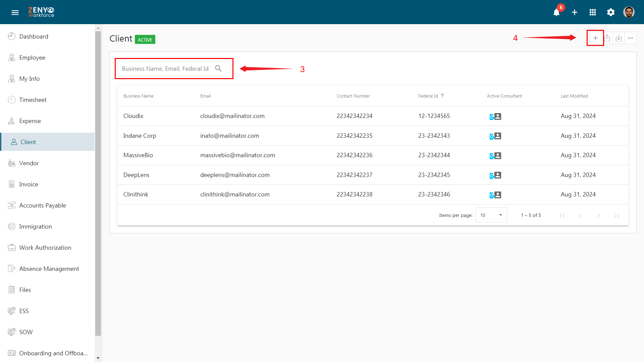This screenshot has height=362, width=644.
Task: Open Immigration in the sidebar
Action: coord(48,227)
